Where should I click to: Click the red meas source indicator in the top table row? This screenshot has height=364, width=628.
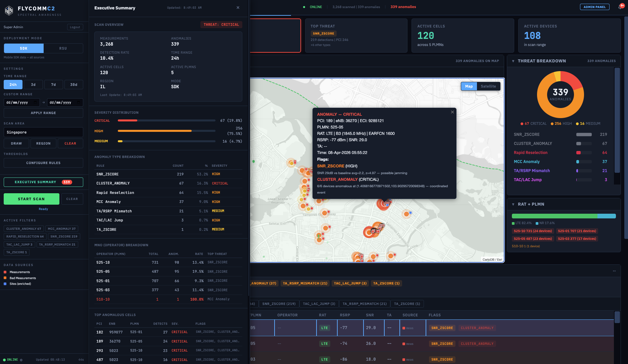403,328
